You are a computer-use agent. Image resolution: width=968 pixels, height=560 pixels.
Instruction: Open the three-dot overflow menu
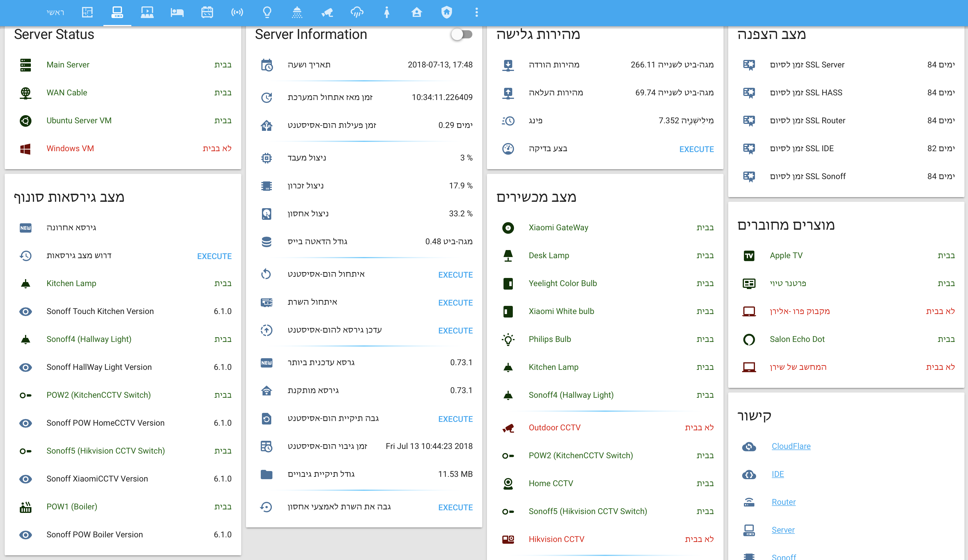tap(476, 12)
